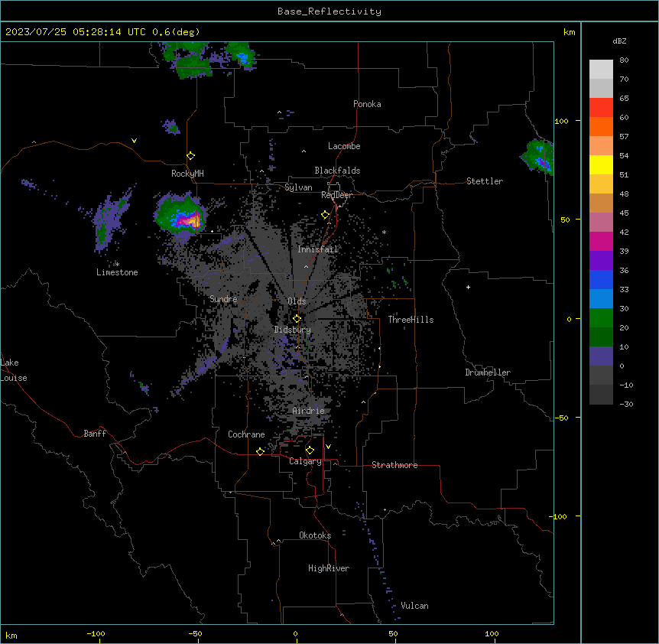The width and height of the screenshot is (659, 644).
Task: Select the red 65 dBZ legend swatch
Action: [x=601, y=108]
